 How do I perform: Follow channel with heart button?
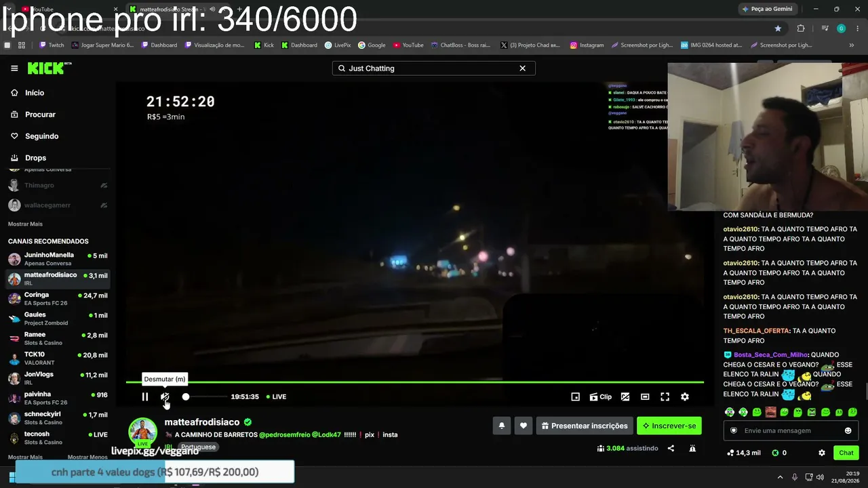523,426
